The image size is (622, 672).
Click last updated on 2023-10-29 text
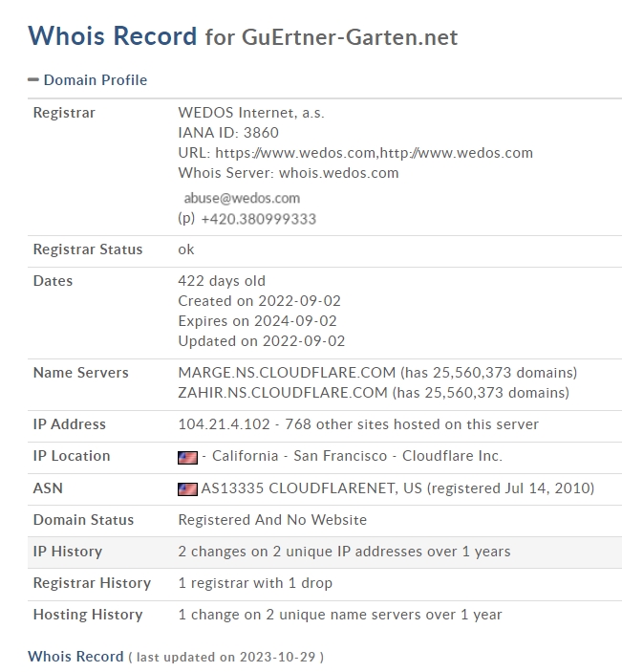(x=225, y=658)
